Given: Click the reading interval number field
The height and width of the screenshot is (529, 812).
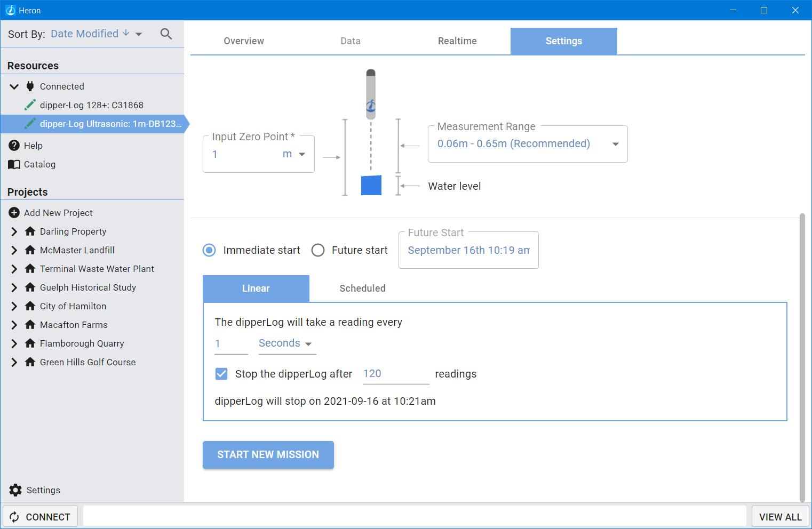Looking at the screenshot, I should point(231,343).
